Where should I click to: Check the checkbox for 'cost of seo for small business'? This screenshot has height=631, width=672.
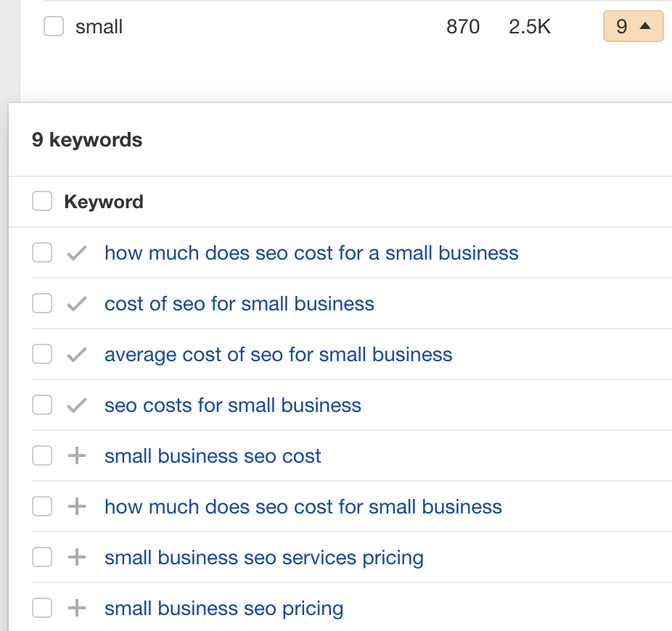coord(41,303)
